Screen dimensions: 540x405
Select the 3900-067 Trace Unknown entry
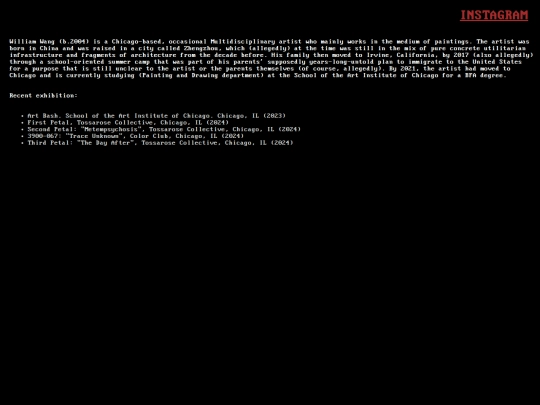click(x=136, y=136)
